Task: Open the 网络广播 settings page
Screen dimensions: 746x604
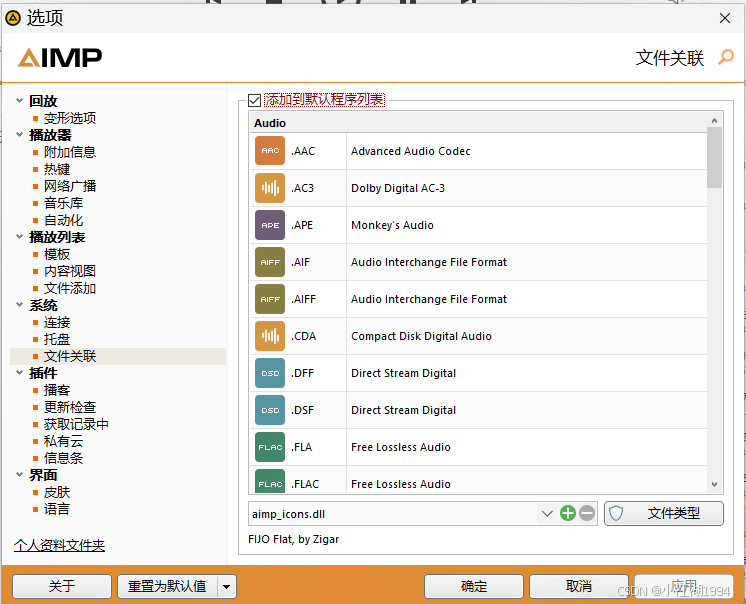Action: (x=70, y=186)
